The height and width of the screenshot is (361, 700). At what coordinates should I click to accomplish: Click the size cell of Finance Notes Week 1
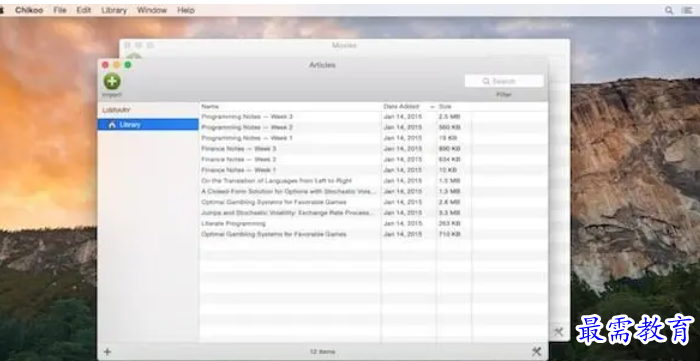(448, 170)
